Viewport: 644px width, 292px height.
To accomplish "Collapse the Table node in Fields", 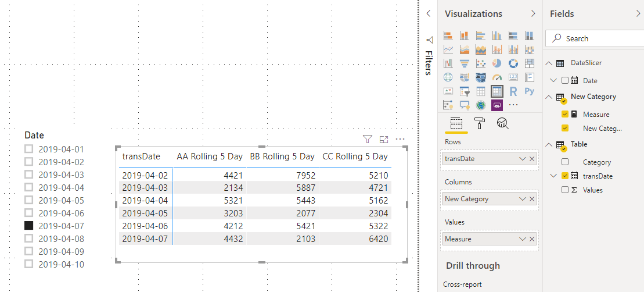I will click(549, 145).
